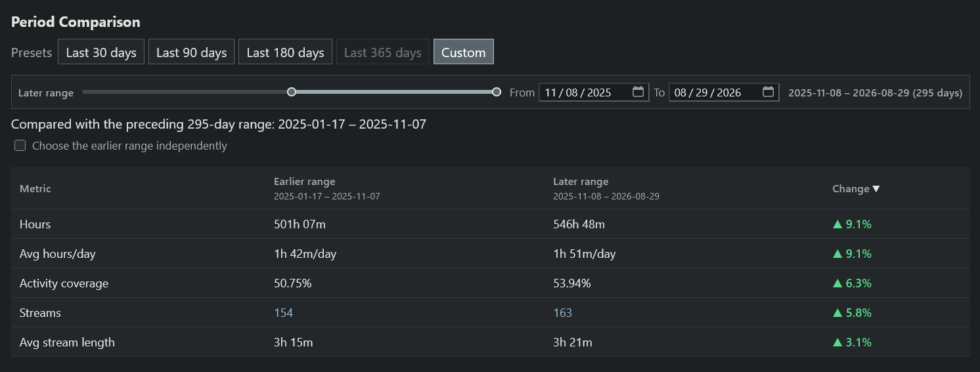Viewport: 980px width, 372px height.
Task: Select the Last 365 days preset
Action: click(383, 52)
